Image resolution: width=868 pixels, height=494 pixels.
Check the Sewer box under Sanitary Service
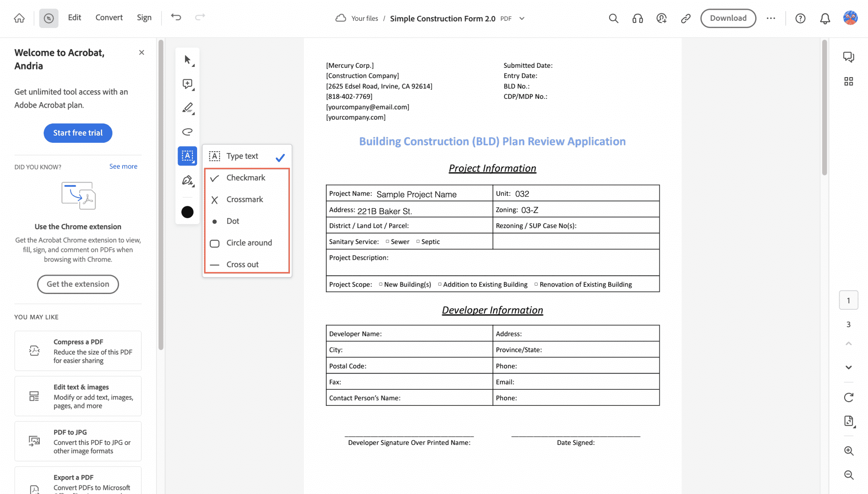click(x=387, y=241)
